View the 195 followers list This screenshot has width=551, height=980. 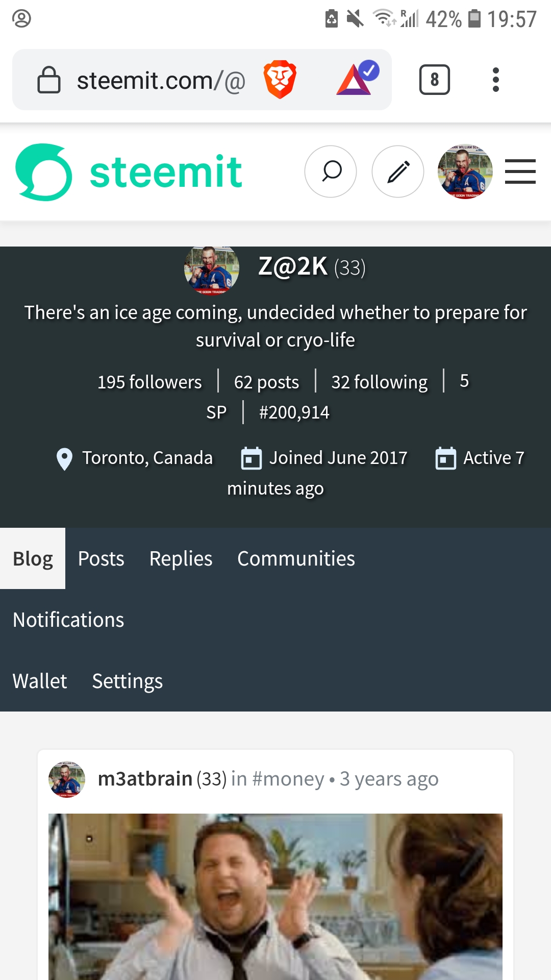149,382
